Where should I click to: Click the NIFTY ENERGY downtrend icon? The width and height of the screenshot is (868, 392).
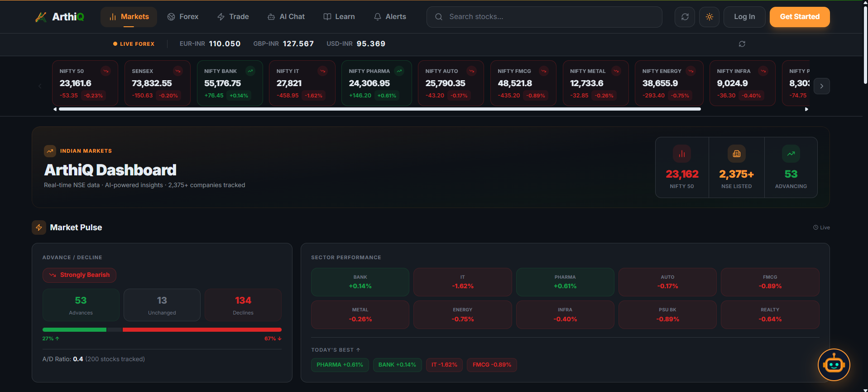[x=691, y=71]
